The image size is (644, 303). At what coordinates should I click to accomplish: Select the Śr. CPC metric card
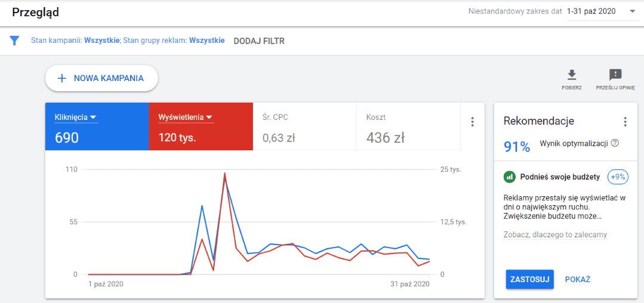click(304, 126)
